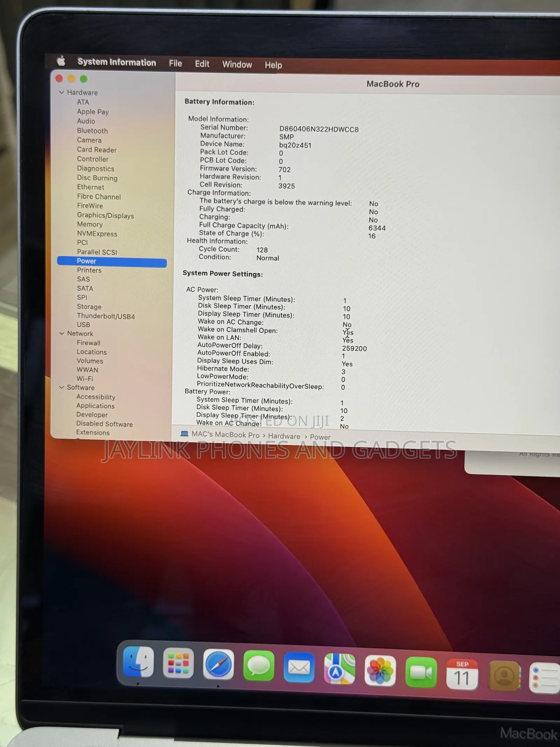
Task: Open Finder from the dock
Action: click(x=139, y=662)
